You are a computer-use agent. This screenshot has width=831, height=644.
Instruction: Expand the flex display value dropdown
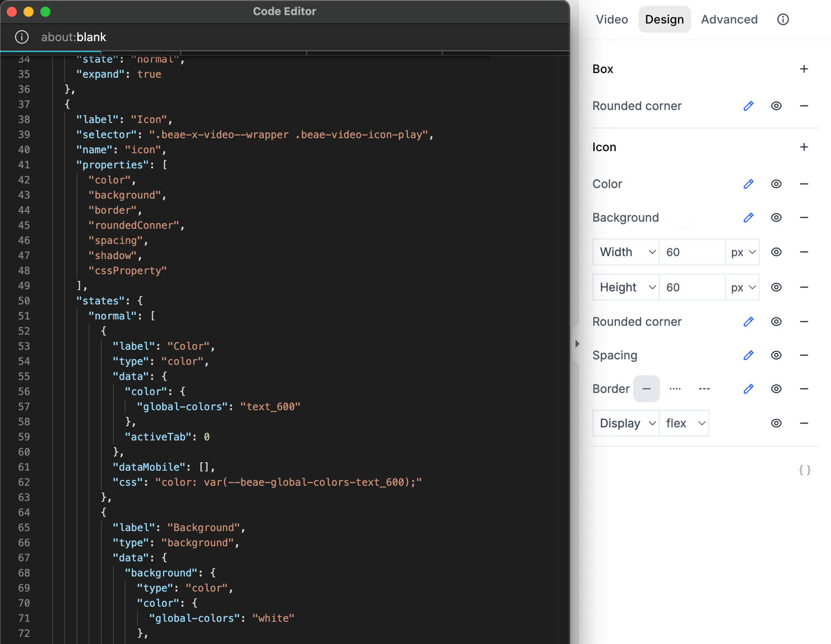pyautogui.click(x=684, y=423)
